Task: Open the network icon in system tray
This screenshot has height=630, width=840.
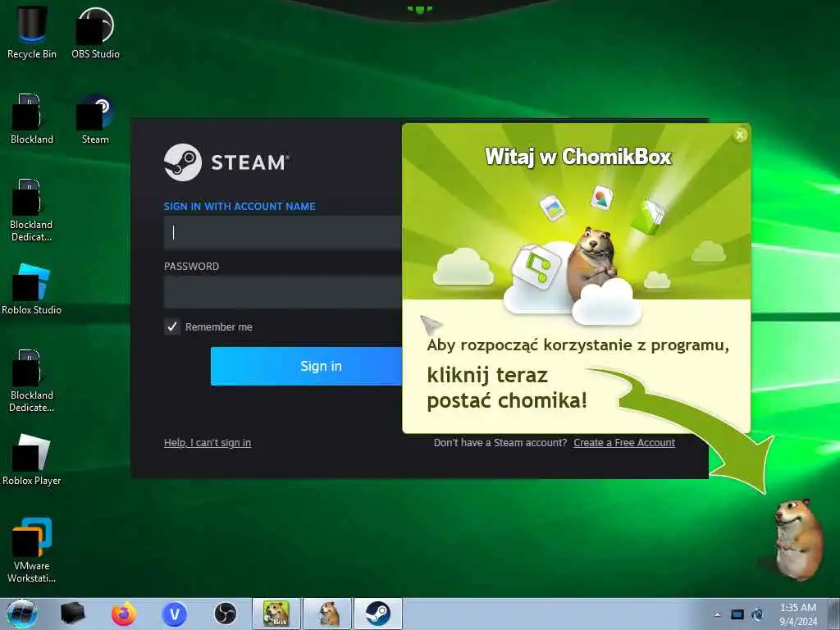Action: pos(757,614)
